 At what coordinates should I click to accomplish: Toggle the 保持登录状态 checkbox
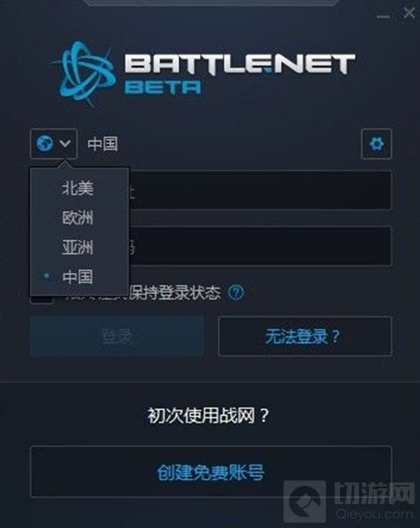pos(41,298)
